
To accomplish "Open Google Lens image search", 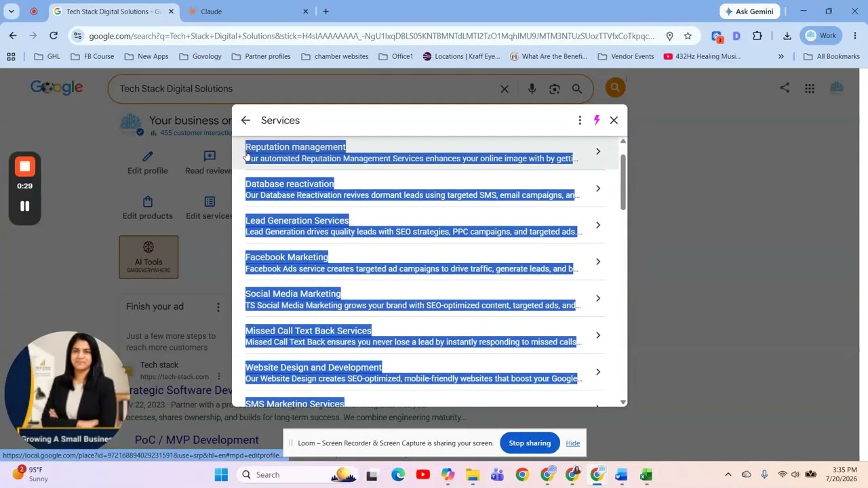I will pos(555,89).
